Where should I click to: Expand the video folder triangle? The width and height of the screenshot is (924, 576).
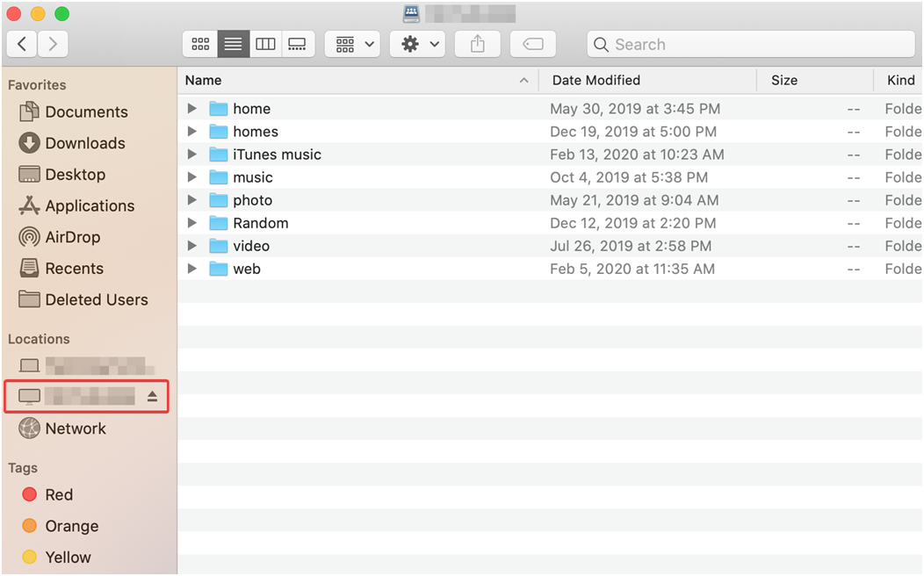click(191, 246)
